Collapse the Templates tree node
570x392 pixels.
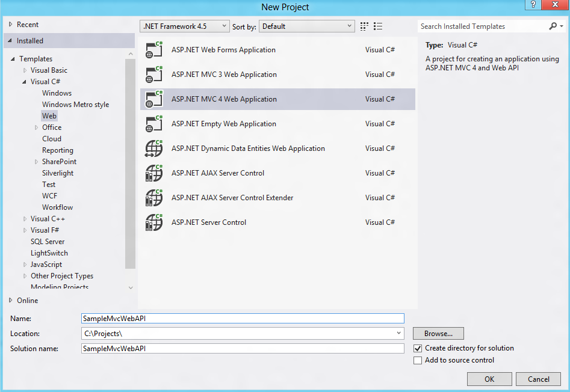[x=13, y=59]
